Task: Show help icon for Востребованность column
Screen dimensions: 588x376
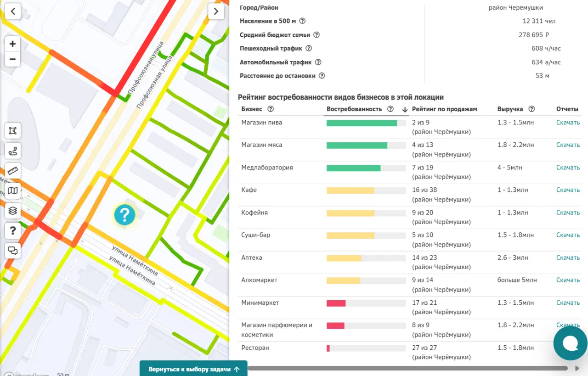Action: pyautogui.click(x=390, y=109)
